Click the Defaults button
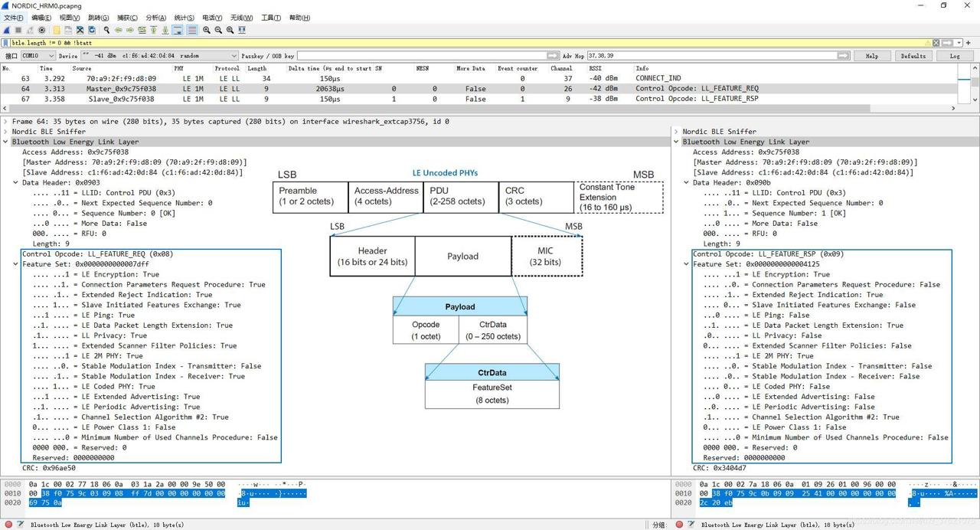 [x=913, y=56]
